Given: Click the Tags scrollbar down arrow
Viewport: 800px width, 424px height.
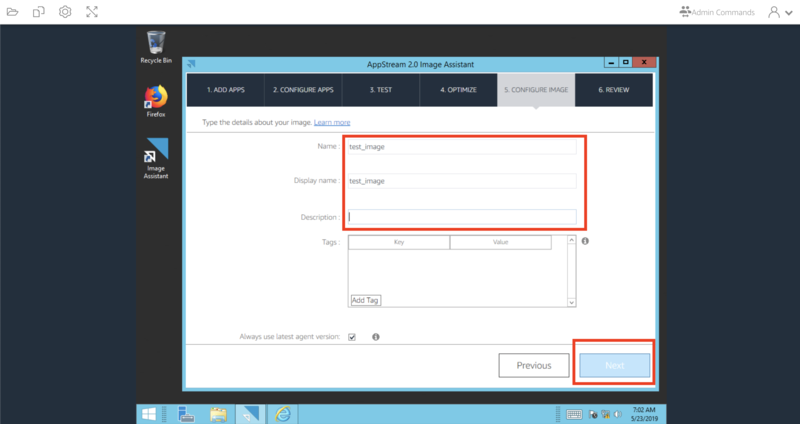Looking at the screenshot, I should click(x=571, y=303).
